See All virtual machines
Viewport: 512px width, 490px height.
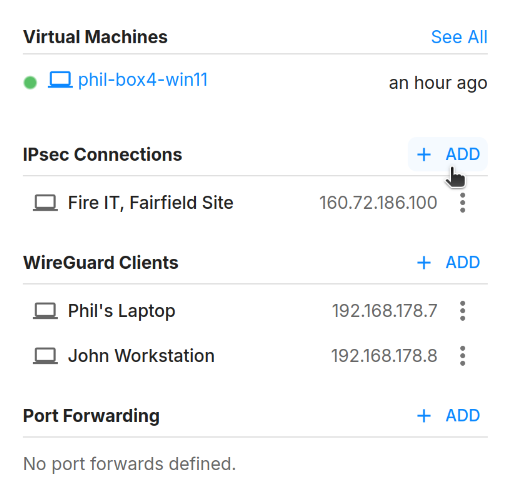(x=459, y=37)
